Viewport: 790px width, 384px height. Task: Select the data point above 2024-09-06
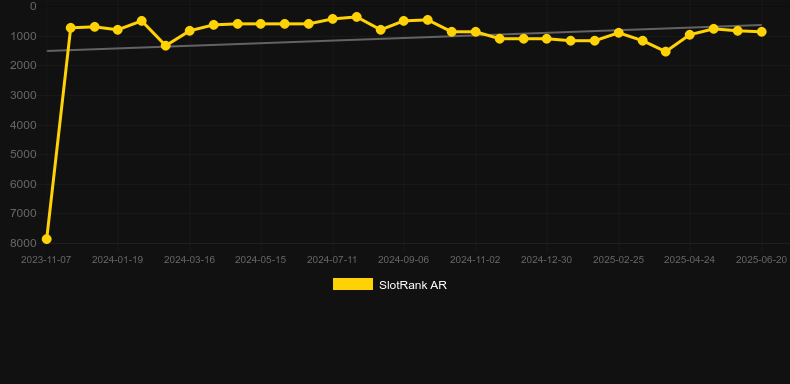pyautogui.click(x=404, y=21)
